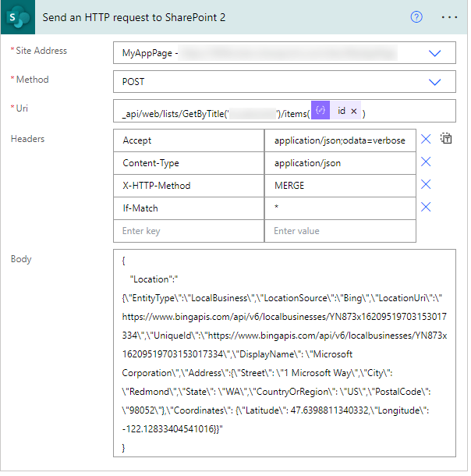Click the Enter key header field
Screen dimensions: 471x476
pos(189,231)
